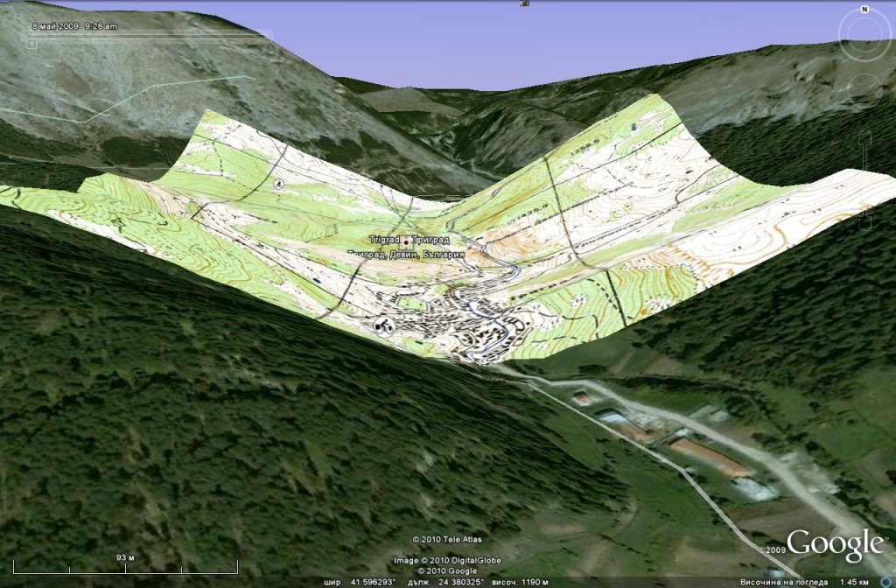Click the '© 2010 Tele Atlas' attribution
This screenshot has height=588, width=896.
click(447, 539)
